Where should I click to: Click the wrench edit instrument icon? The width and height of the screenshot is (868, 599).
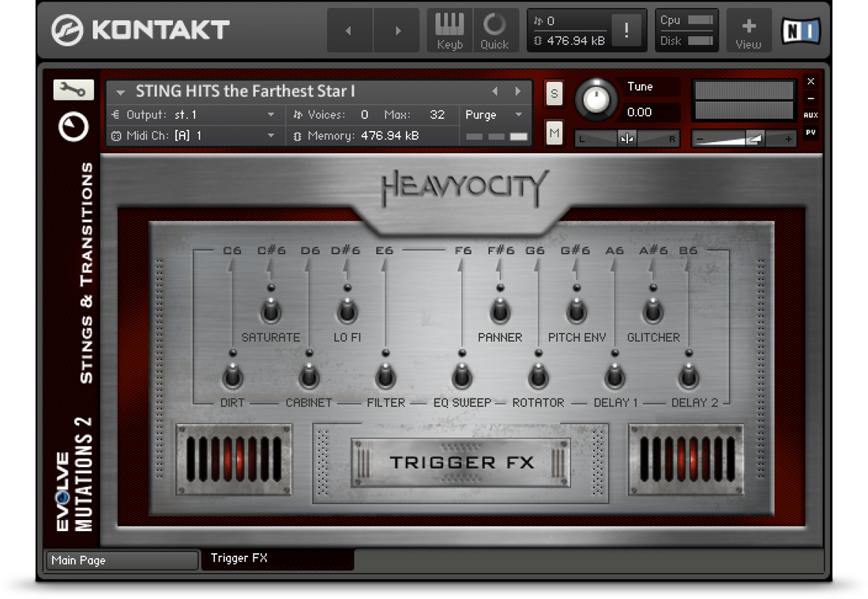click(x=73, y=91)
